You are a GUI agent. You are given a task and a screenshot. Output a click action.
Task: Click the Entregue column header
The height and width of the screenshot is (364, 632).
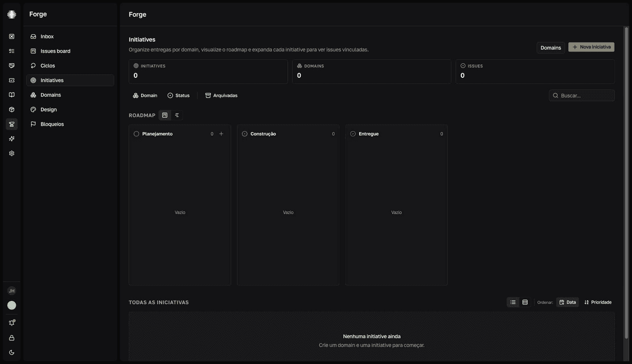[397, 134]
